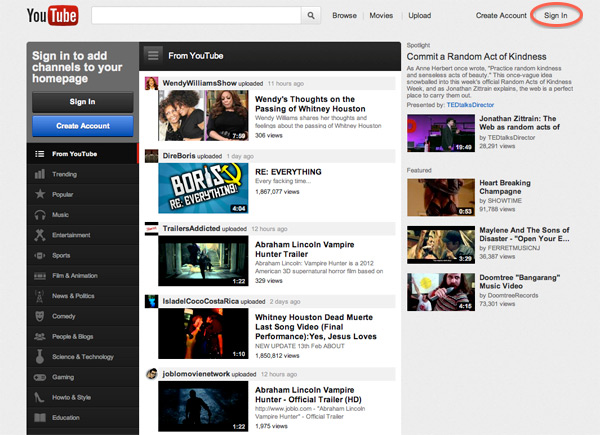
Task: Click joblomovienetwork channel name
Action: 196,374
